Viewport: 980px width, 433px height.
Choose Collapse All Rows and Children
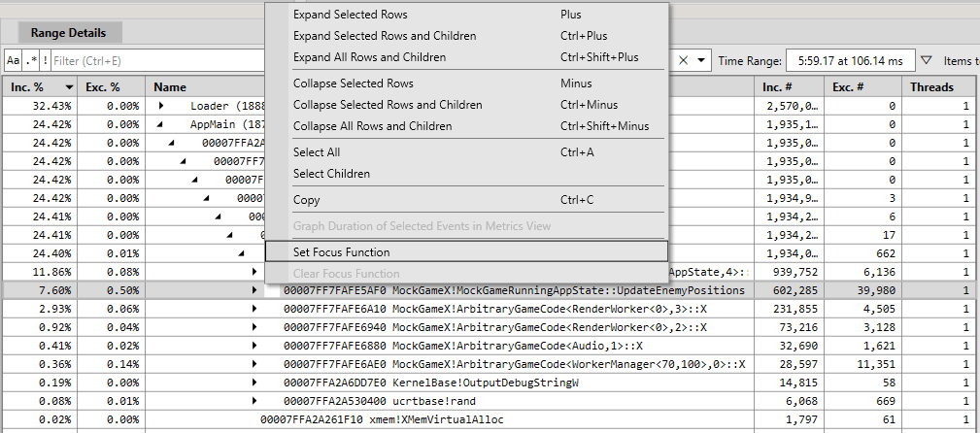[467, 125]
